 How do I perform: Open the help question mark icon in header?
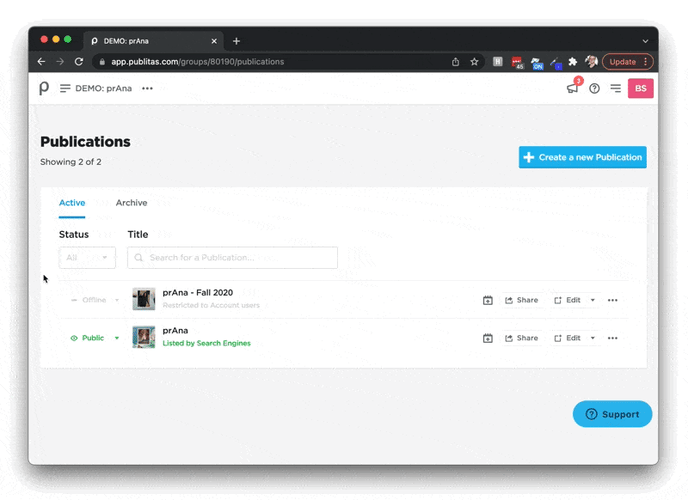pos(594,89)
